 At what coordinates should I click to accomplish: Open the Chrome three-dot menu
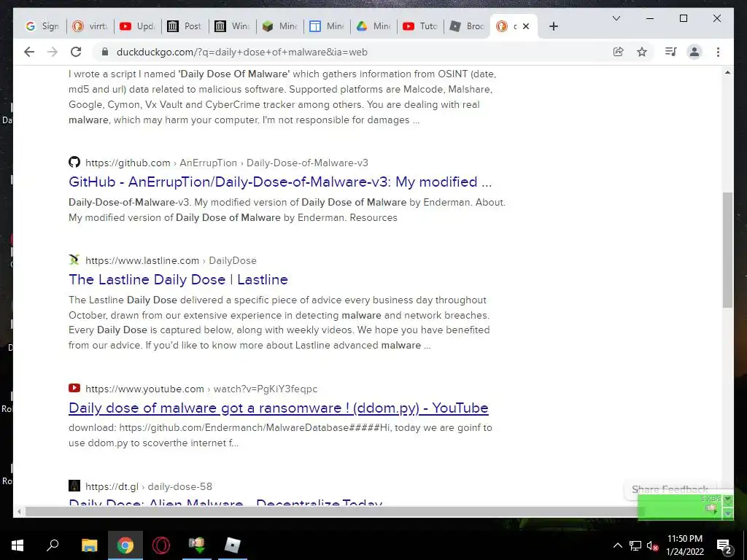(x=718, y=52)
